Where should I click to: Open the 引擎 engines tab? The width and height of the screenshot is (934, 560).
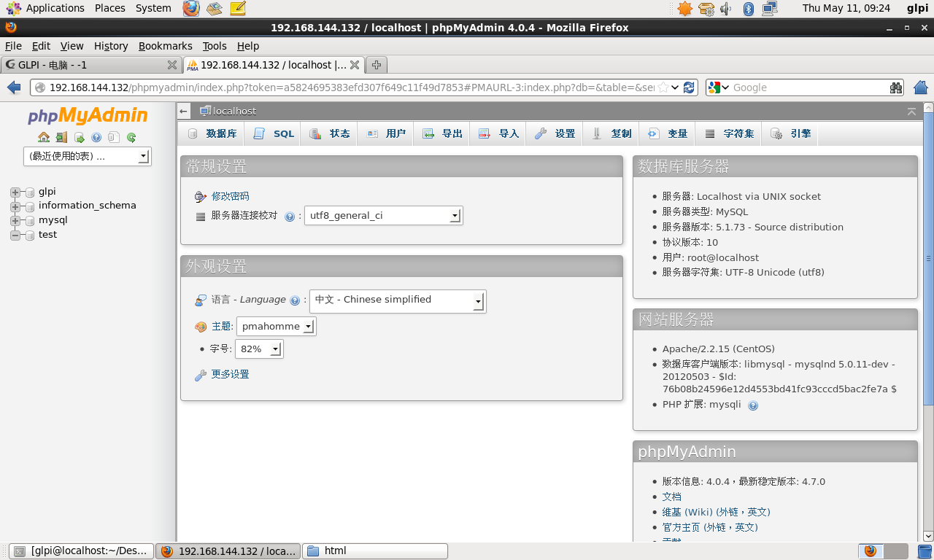pos(790,134)
